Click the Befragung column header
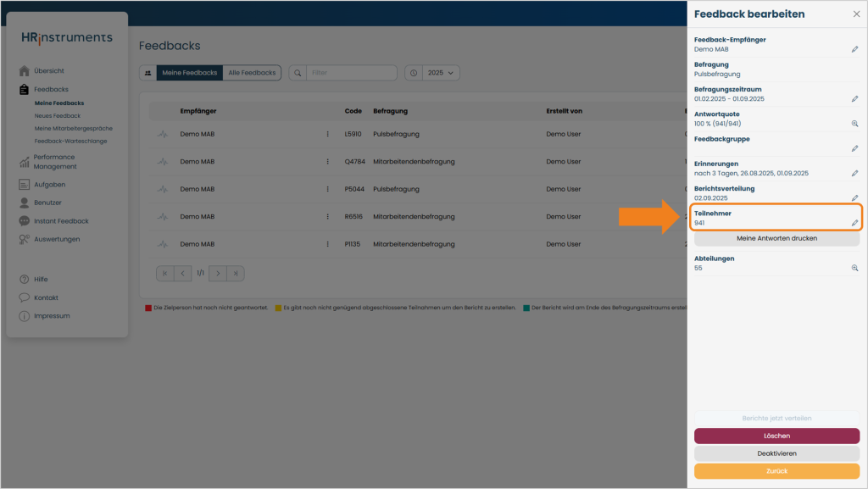 390,111
